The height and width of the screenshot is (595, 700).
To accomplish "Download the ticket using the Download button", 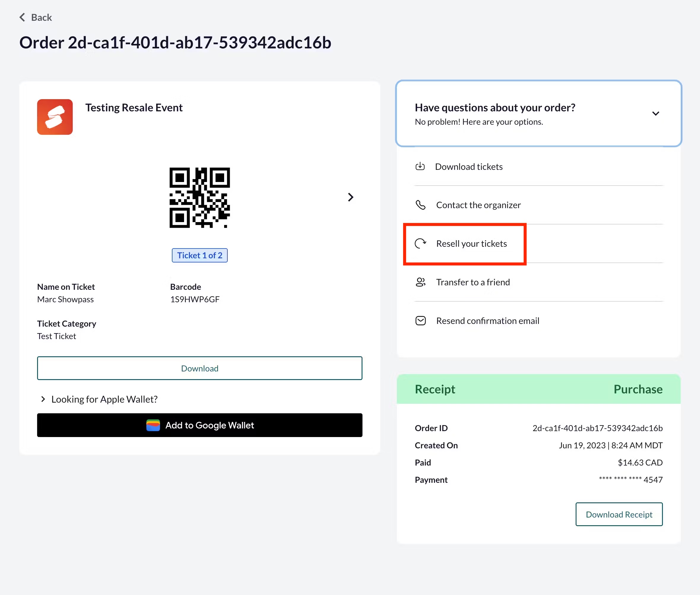I will tap(199, 368).
